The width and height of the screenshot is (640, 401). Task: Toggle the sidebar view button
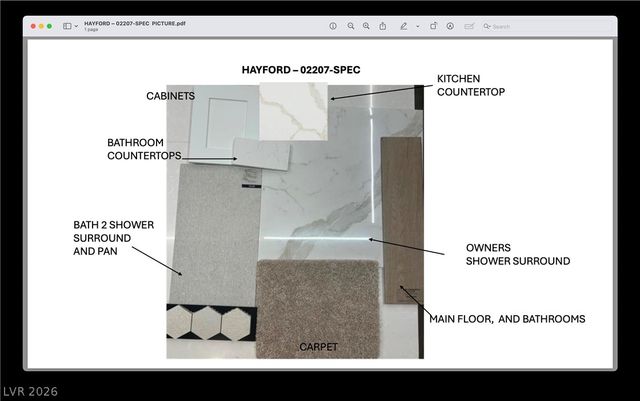(x=66, y=26)
